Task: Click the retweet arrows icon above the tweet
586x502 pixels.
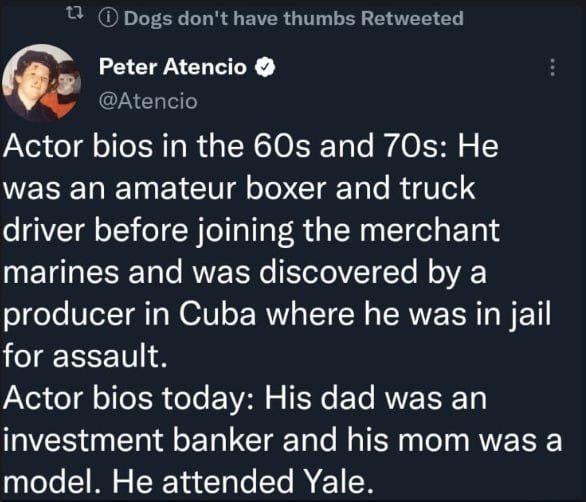Action: pos(71,14)
